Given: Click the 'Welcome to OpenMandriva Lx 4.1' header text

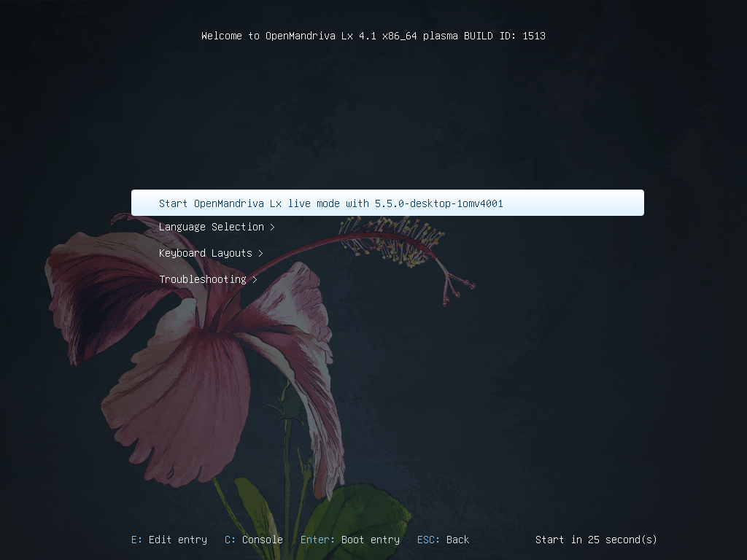Looking at the screenshot, I should point(373,36).
